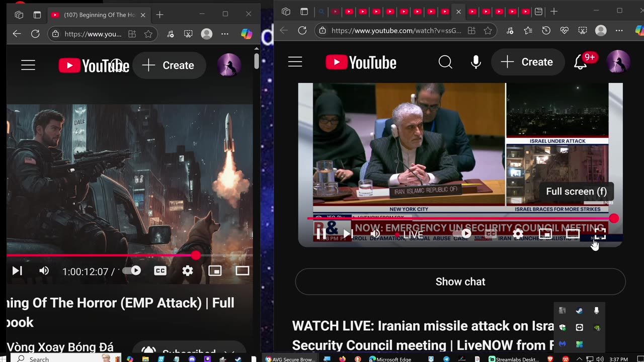Toggle autoplay switch in right live player
This screenshot has height=362, width=644.
[462, 234]
